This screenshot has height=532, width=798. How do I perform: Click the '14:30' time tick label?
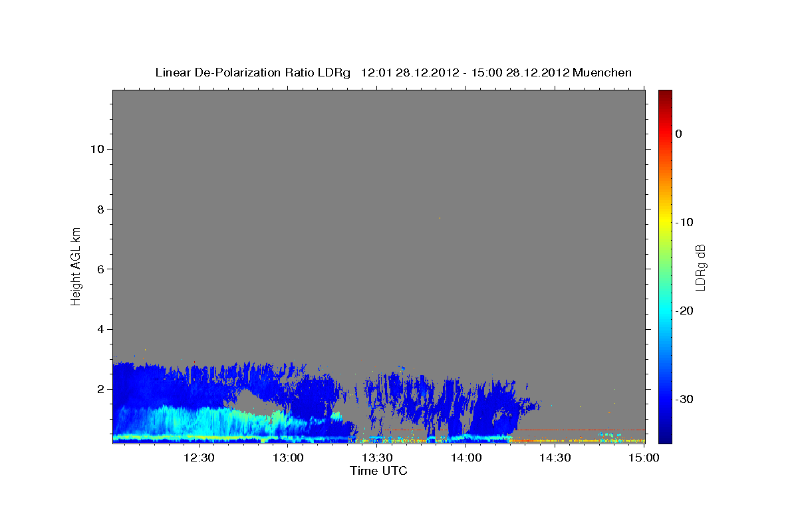(555, 458)
